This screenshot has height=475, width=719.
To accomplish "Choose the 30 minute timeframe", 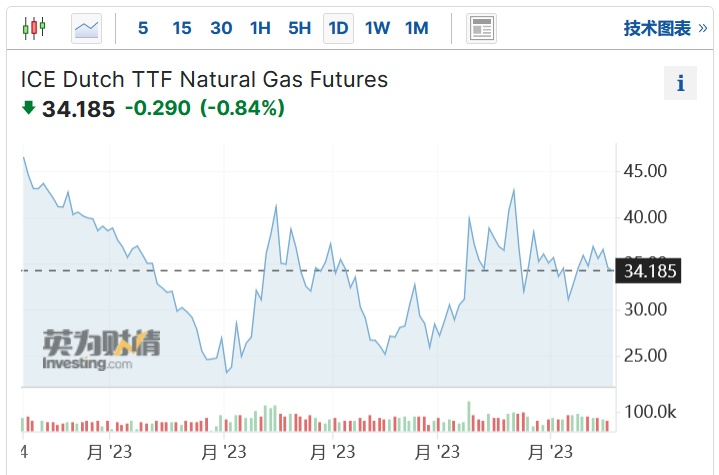I will click(221, 28).
